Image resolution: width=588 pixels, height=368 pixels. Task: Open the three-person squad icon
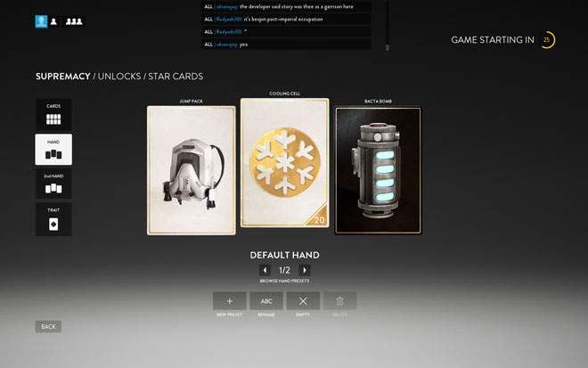74,21
